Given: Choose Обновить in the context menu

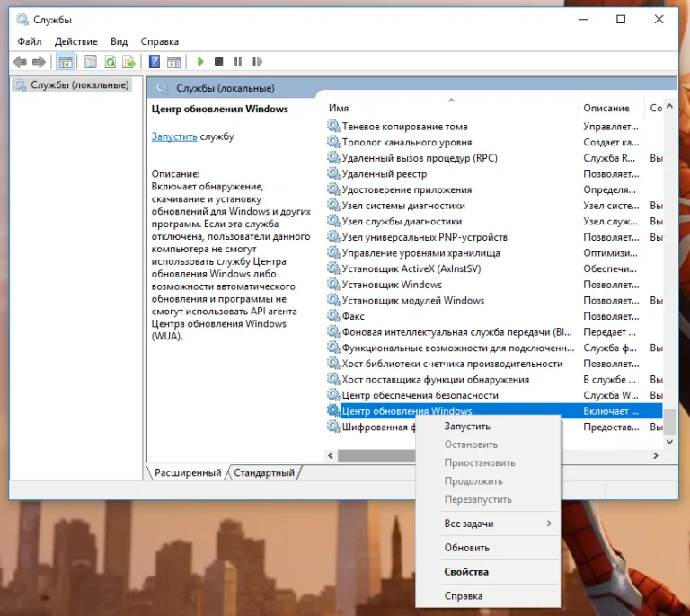Looking at the screenshot, I should pos(488,548).
